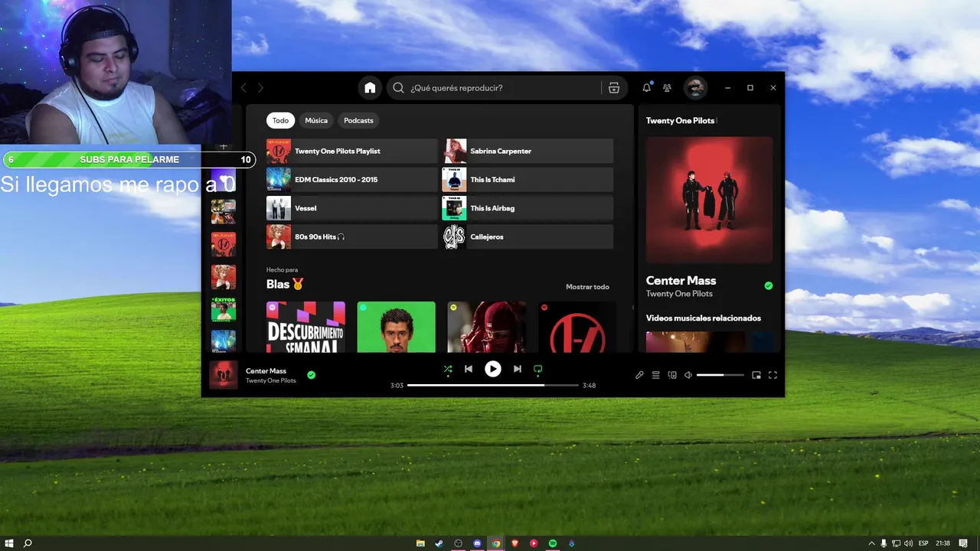
Task: Mute the Spotify volume
Action: pos(688,375)
